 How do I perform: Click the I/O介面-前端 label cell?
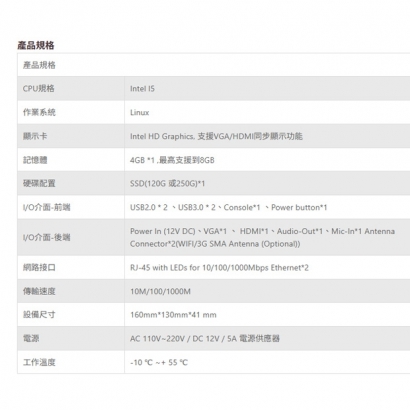(x=71, y=207)
